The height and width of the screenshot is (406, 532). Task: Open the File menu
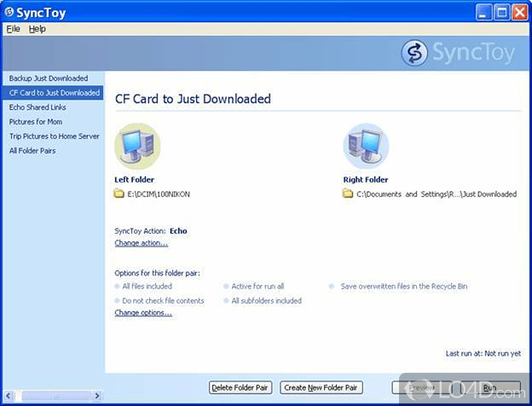13,29
